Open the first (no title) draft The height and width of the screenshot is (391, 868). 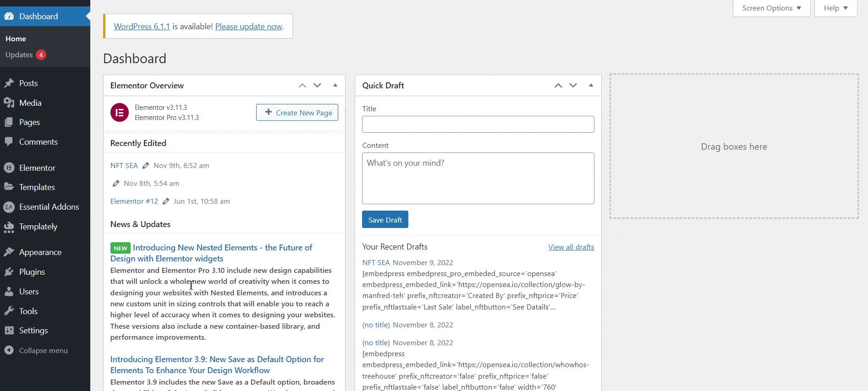[x=376, y=325]
